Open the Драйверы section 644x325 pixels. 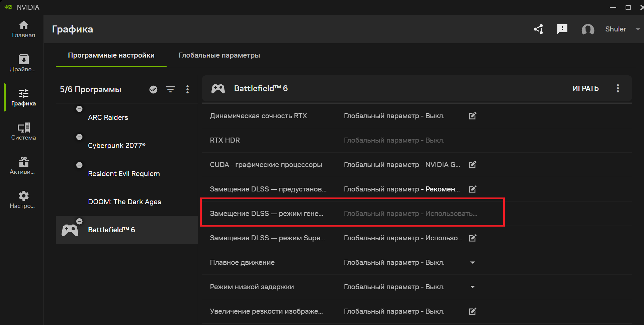point(23,63)
